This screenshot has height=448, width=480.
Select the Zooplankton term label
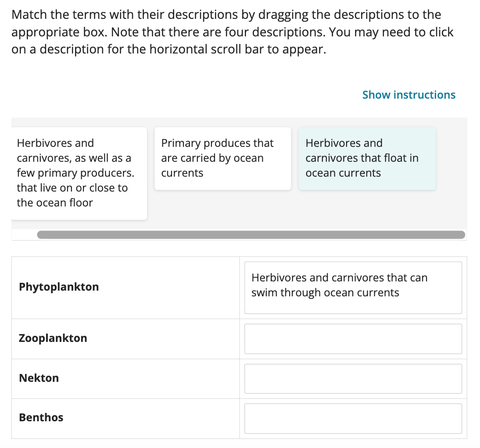(x=53, y=338)
